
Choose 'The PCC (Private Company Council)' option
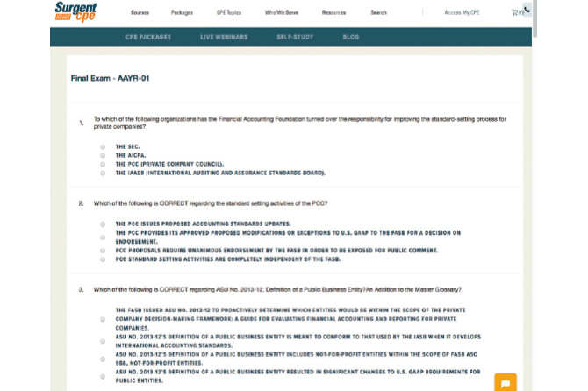[x=103, y=165]
